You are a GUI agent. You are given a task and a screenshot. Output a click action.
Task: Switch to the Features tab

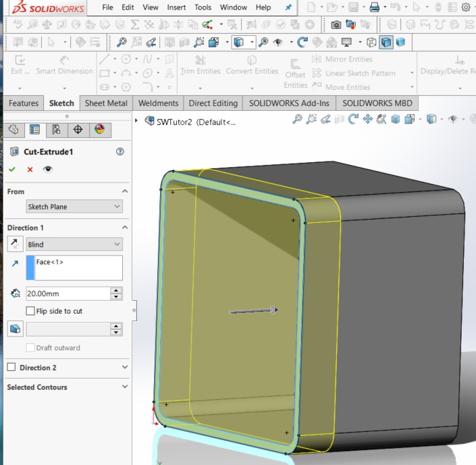click(x=24, y=103)
